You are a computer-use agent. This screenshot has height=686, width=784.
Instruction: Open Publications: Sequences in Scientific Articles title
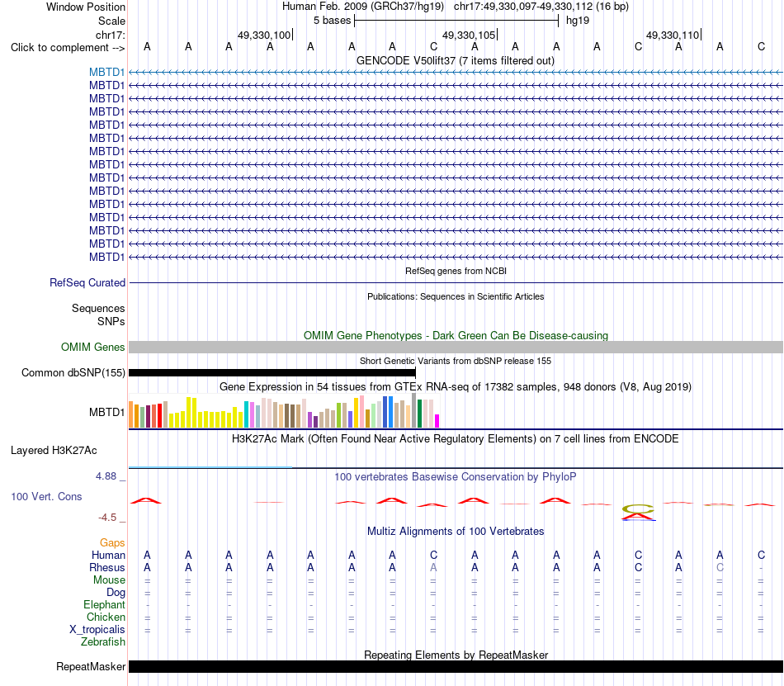click(x=456, y=296)
